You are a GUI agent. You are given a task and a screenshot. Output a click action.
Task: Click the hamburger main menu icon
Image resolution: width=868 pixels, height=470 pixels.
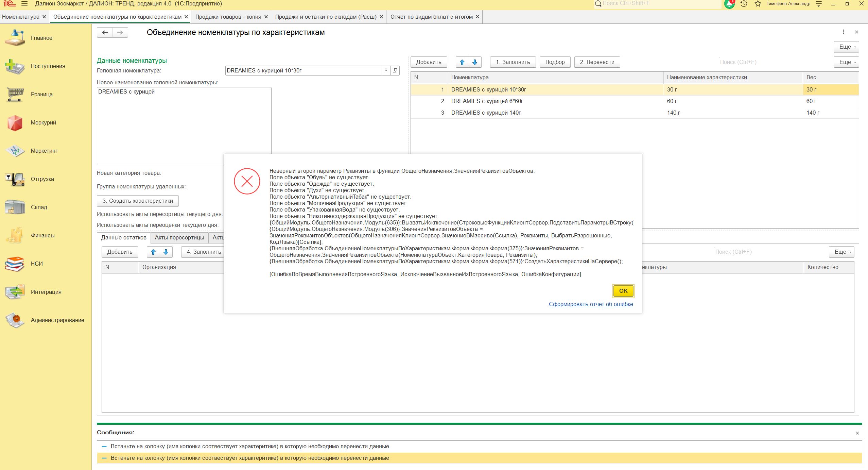24,4
